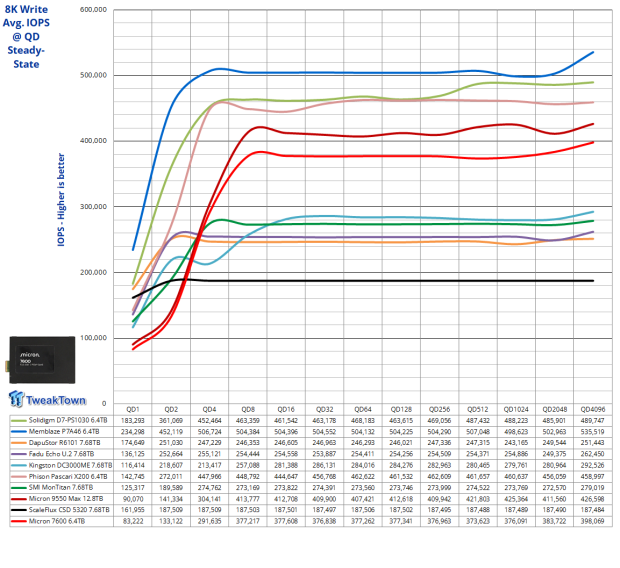Select the Micron 7600 QD1 value "83,222"

pyautogui.click(x=133, y=521)
